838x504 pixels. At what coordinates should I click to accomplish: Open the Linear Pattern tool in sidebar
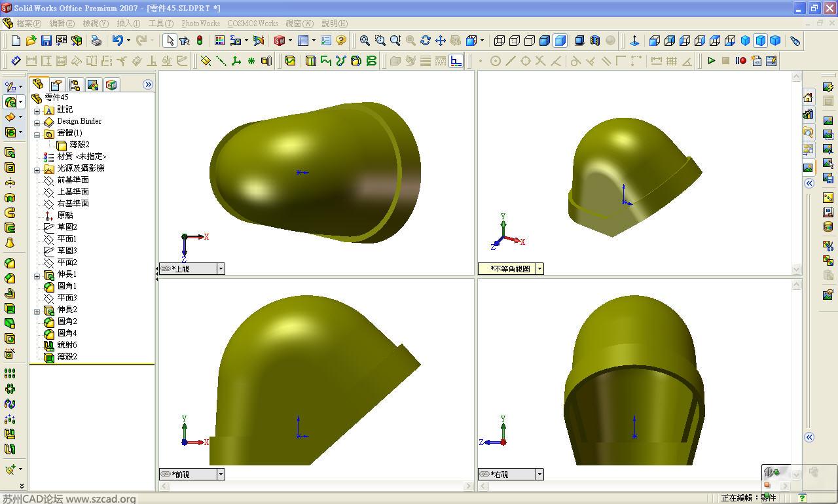[x=10, y=373]
